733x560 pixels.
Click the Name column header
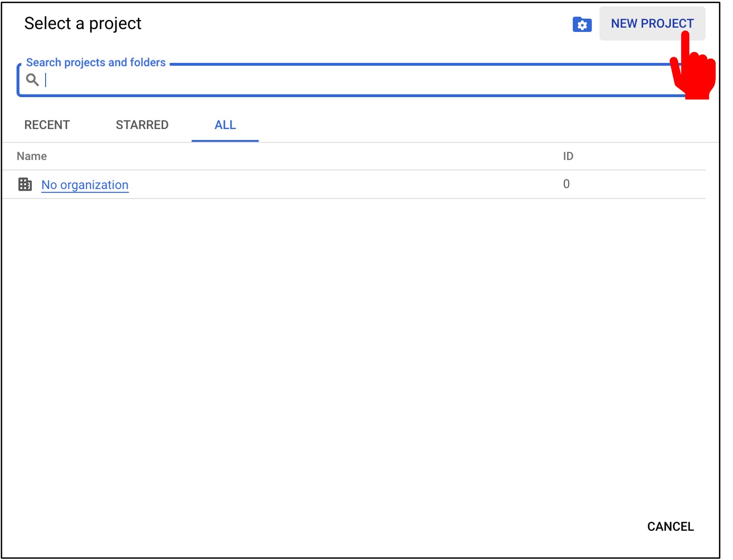tap(31, 156)
